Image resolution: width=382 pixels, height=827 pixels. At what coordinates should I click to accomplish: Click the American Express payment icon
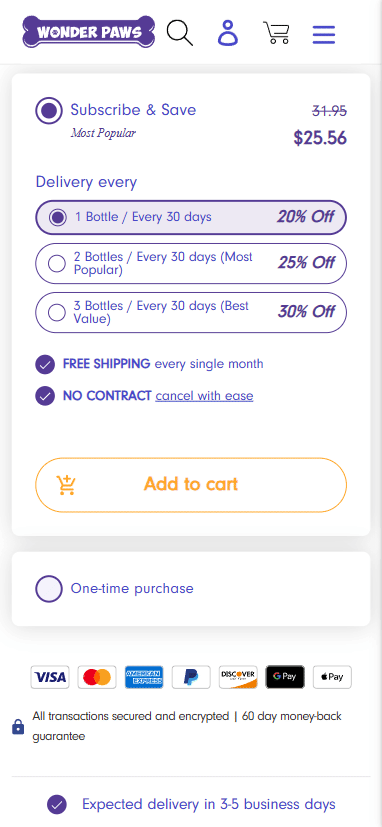pos(144,677)
